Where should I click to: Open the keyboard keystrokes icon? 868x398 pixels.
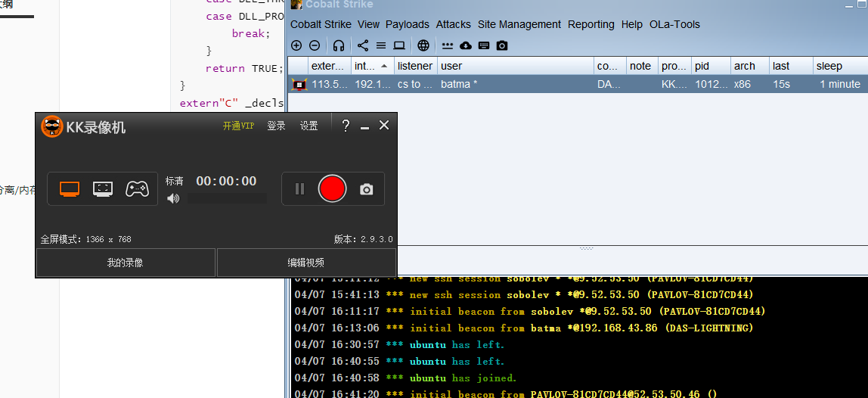tap(484, 45)
